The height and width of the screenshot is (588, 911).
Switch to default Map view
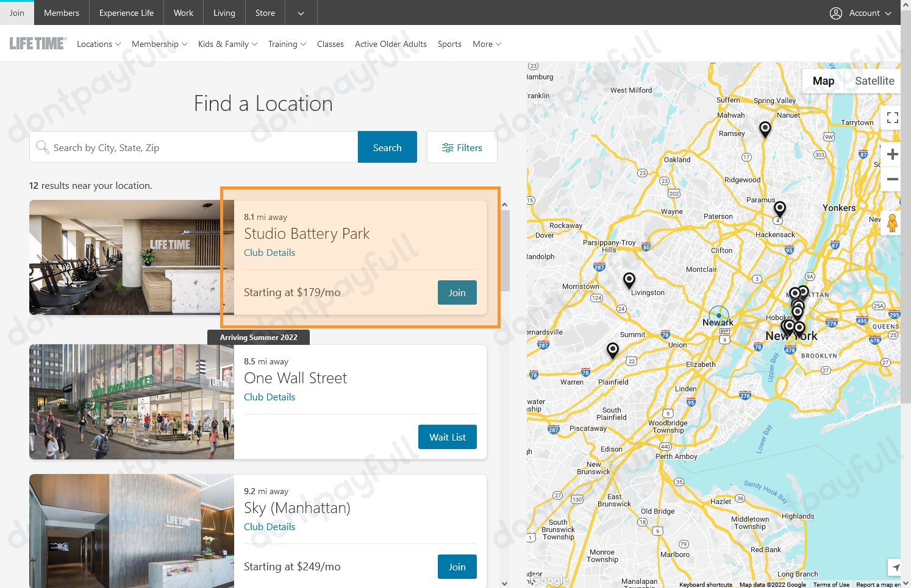point(823,81)
